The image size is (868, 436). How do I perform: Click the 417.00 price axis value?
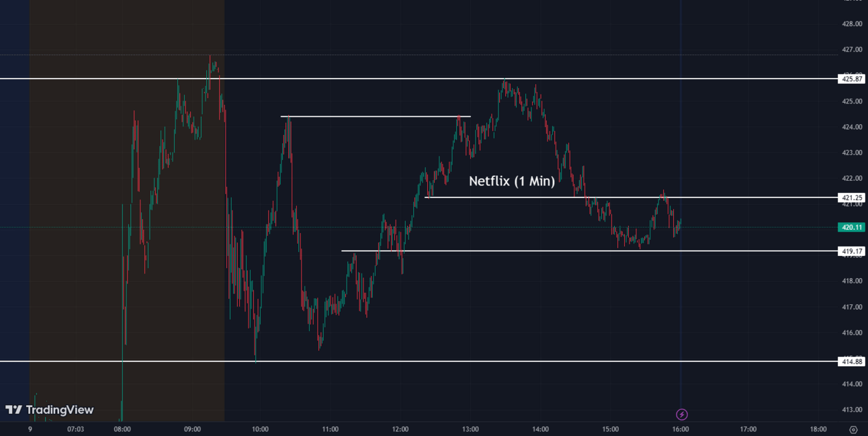click(852, 307)
